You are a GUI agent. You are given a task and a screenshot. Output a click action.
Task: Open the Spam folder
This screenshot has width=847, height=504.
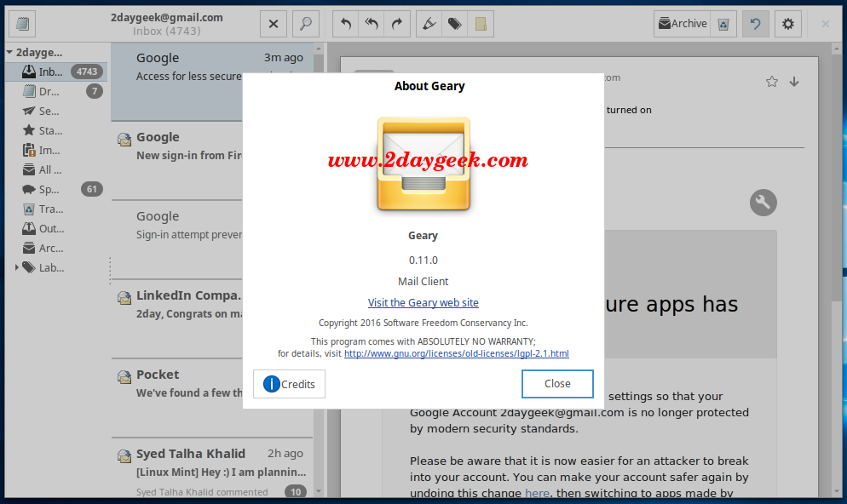[56, 189]
